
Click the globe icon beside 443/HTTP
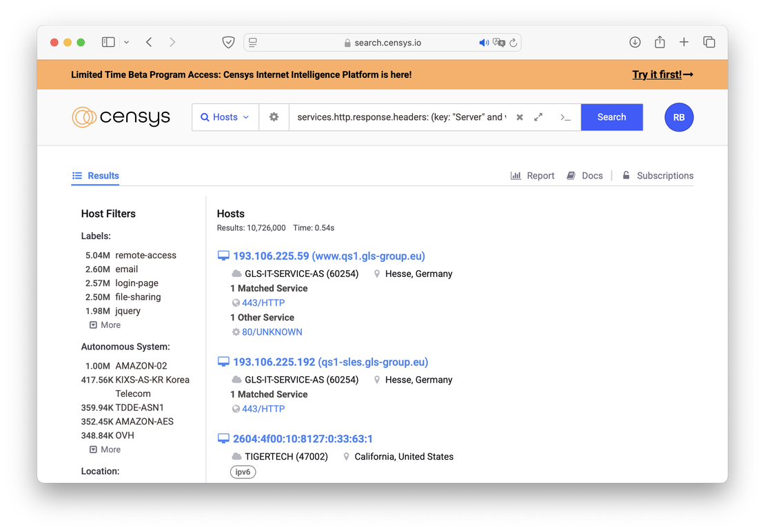tap(237, 303)
